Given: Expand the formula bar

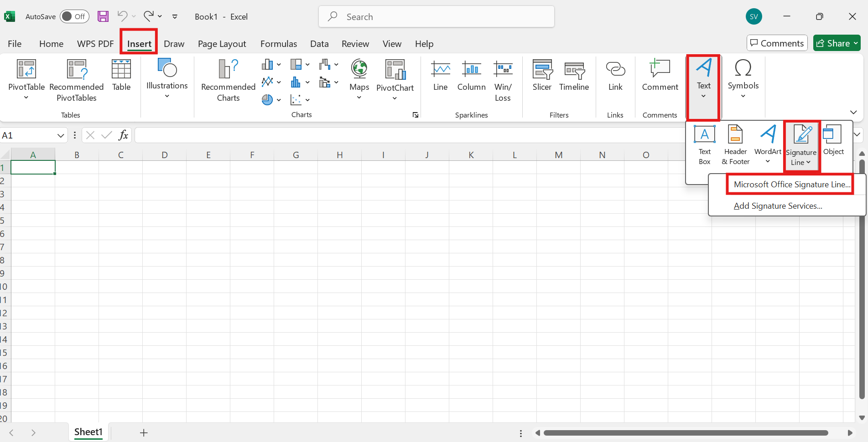Looking at the screenshot, I should 857,135.
